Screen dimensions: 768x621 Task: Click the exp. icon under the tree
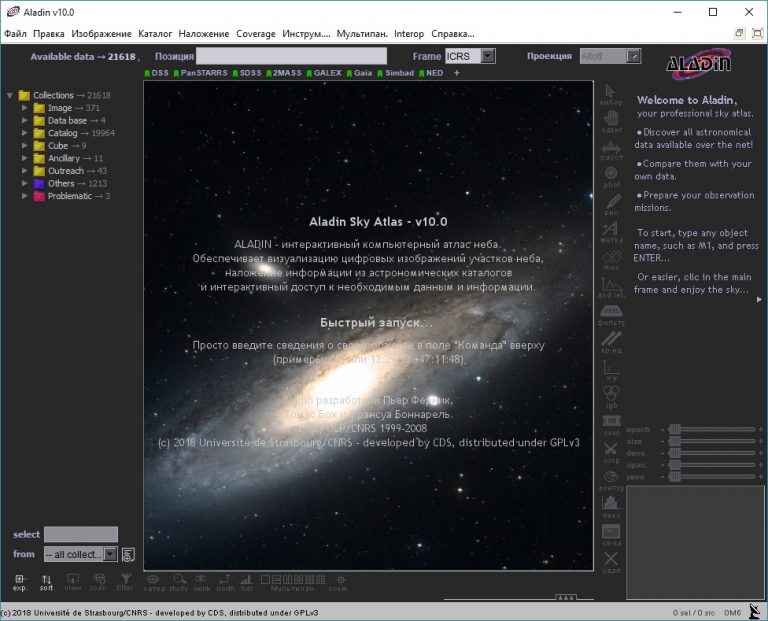click(20, 582)
